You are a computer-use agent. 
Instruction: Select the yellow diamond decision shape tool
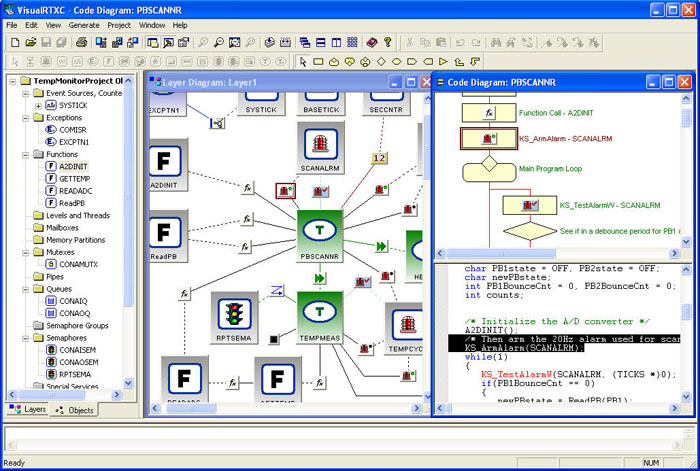tap(381, 62)
